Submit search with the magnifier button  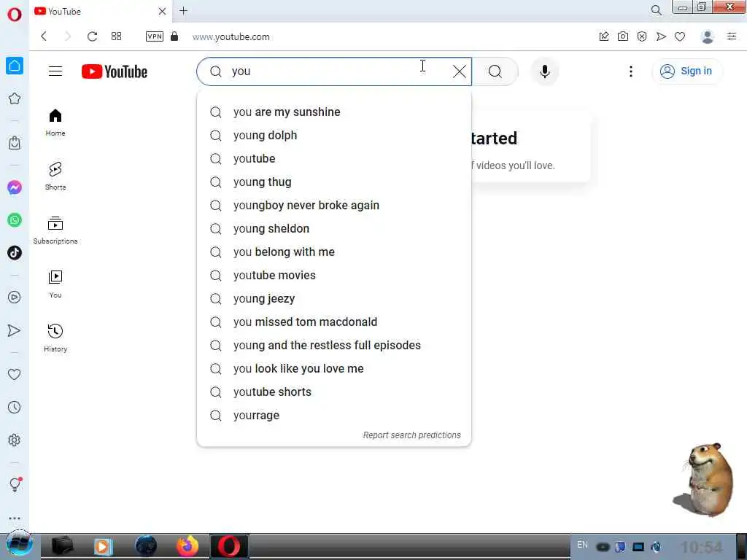pos(495,71)
